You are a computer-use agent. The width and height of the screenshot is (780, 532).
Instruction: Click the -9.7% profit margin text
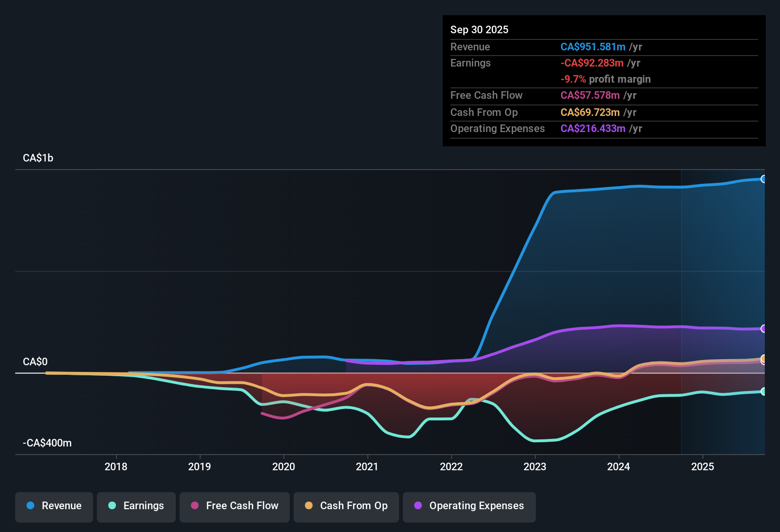pyautogui.click(x=605, y=79)
